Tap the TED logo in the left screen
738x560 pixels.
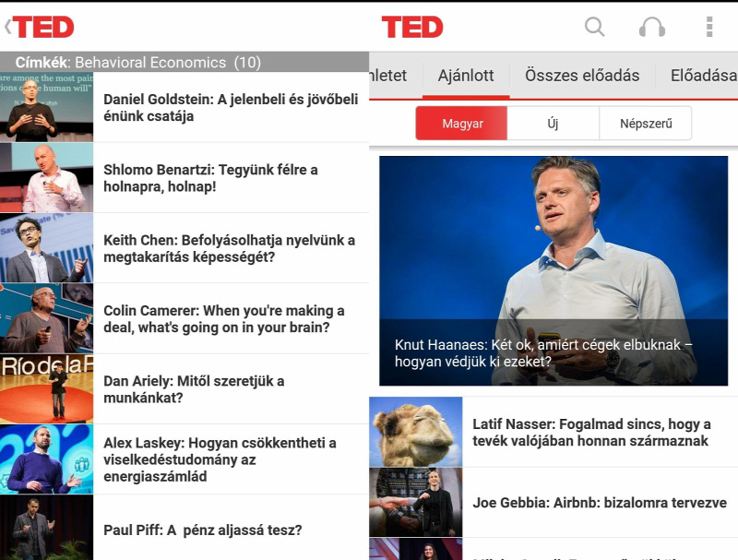[x=43, y=27]
